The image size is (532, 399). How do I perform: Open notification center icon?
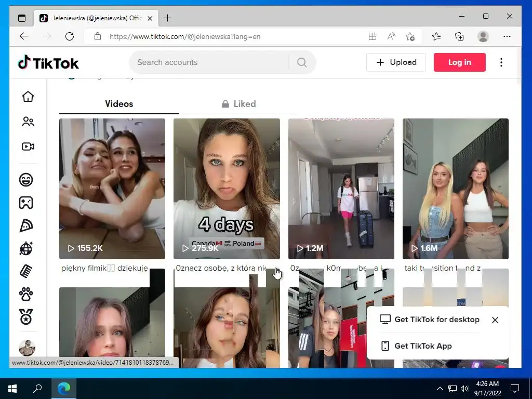point(515,389)
